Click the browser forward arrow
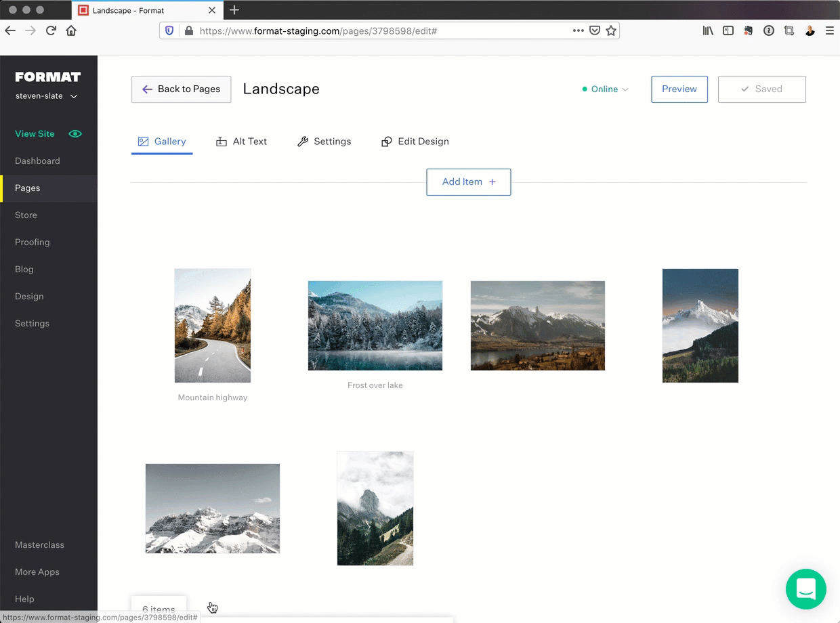Screen dimensions: 840x623 click(30, 30)
